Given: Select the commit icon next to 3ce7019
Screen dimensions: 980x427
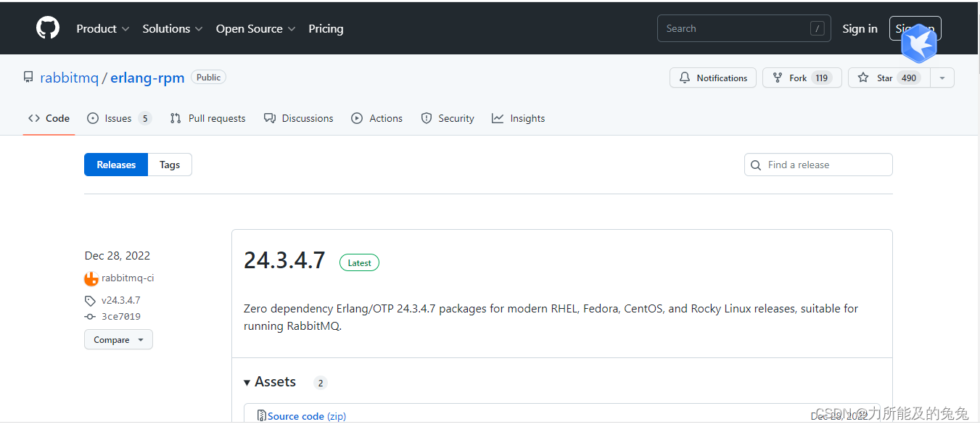Looking at the screenshot, I should pyautogui.click(x=89, y=316).
